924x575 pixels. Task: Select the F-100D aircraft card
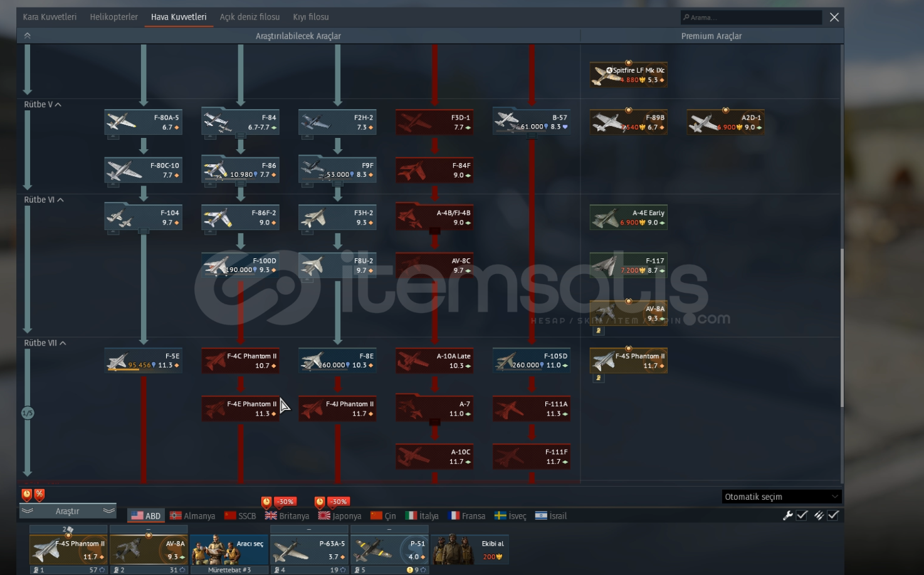point(241,265)
